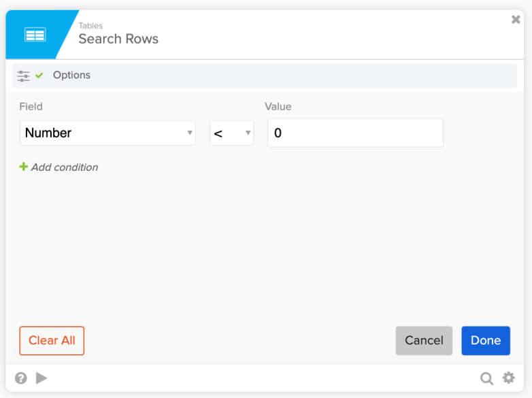The height and width of the screenshot is (398, 532).
Task: Click the Search Rows title text
Action: pyautogui.click(x=118, y=39)
